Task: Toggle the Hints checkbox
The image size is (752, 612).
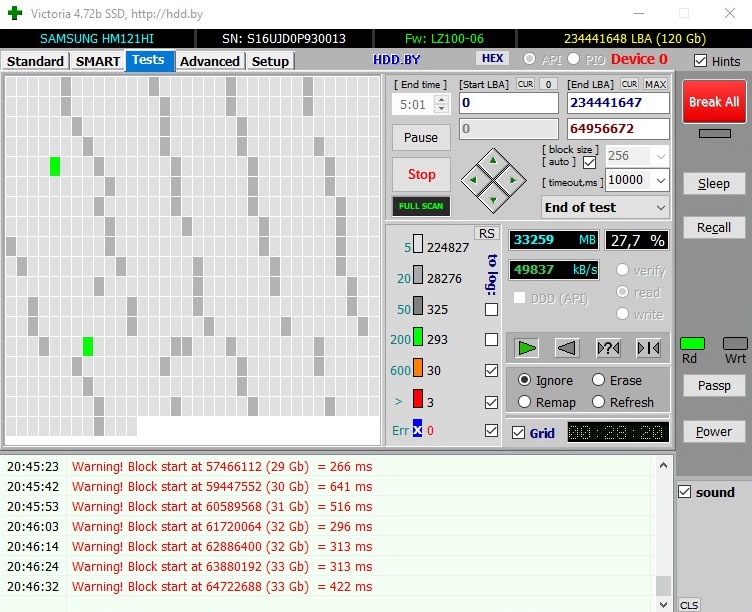Action: click(x=700, y=61)
